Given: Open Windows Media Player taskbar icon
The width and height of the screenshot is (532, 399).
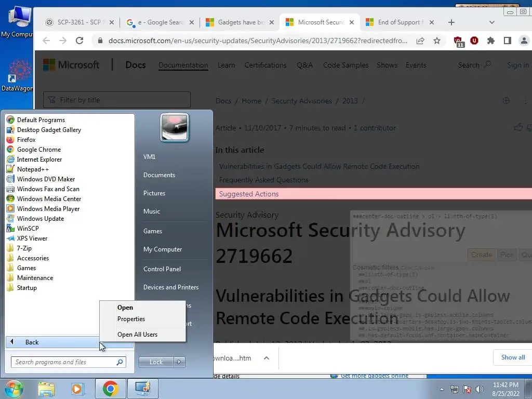Looking at the screenshot, I should [x=77, y=389].
